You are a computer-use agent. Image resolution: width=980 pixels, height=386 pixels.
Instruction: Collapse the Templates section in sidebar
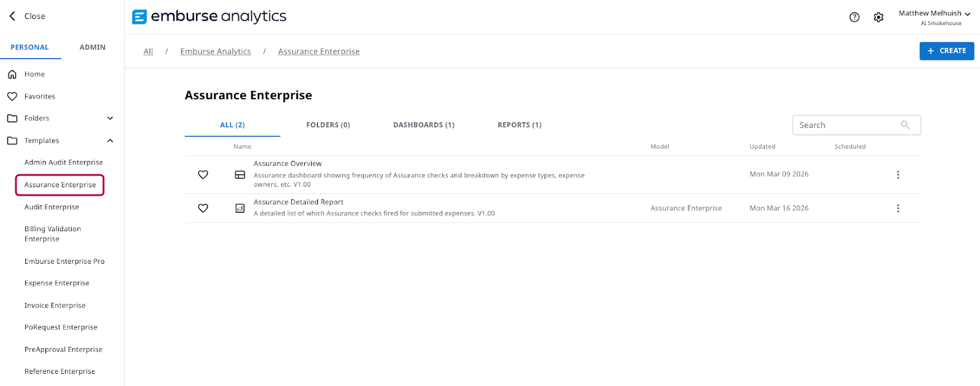(x=110, y=141)
